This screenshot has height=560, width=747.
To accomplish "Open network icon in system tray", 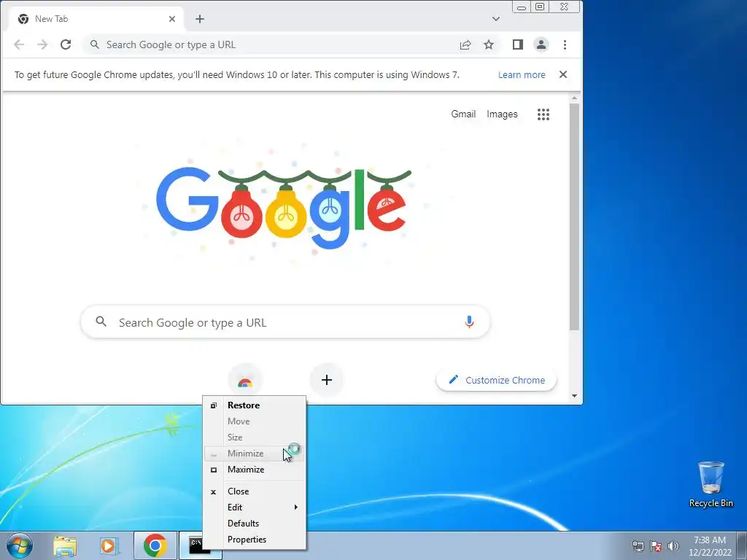I will tap(638, 546).
